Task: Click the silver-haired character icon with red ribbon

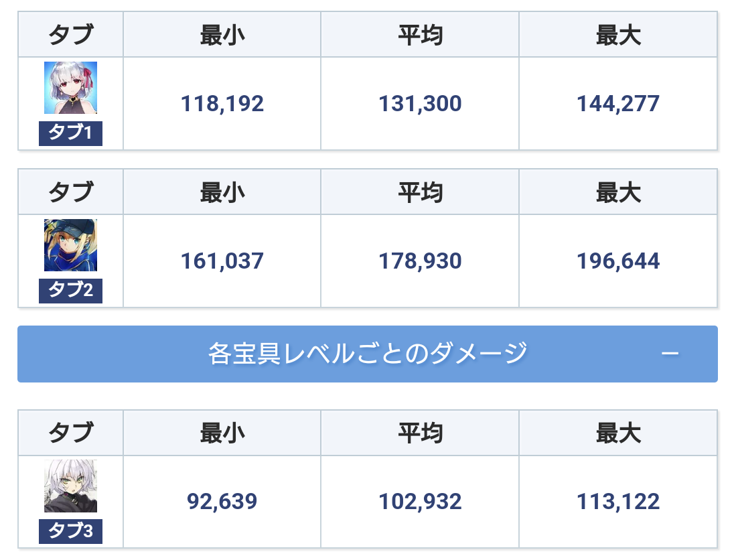Action: [70, 88]
